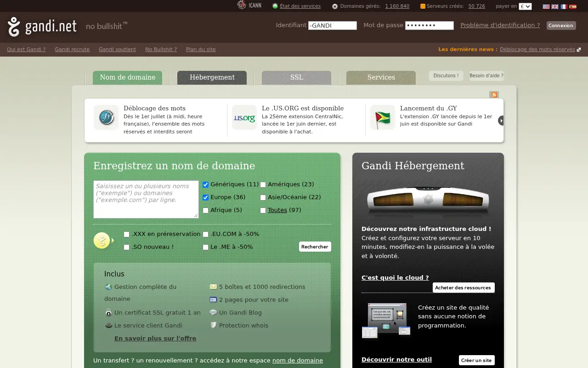This screenshot has height=368, width=588.
Task: Click the Créer un site button
Action: click(476, 360)
